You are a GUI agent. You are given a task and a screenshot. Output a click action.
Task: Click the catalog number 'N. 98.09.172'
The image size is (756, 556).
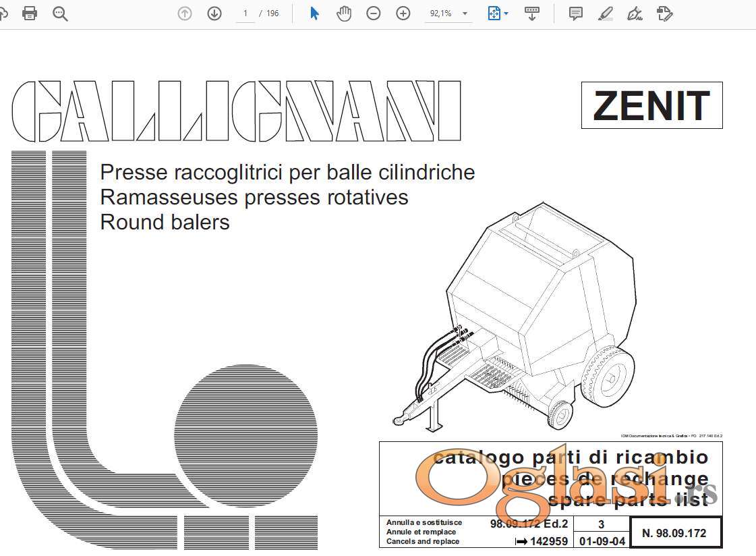[x=674, y=533]
